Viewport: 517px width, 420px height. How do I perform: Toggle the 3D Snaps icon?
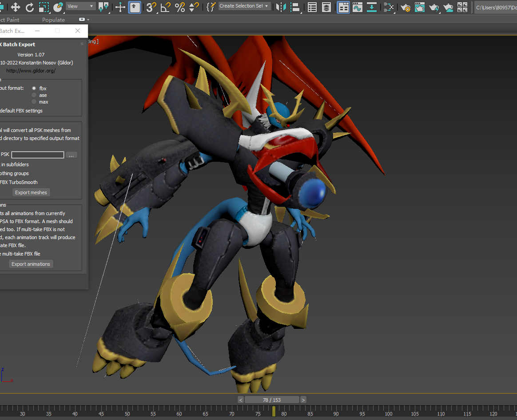151,7
